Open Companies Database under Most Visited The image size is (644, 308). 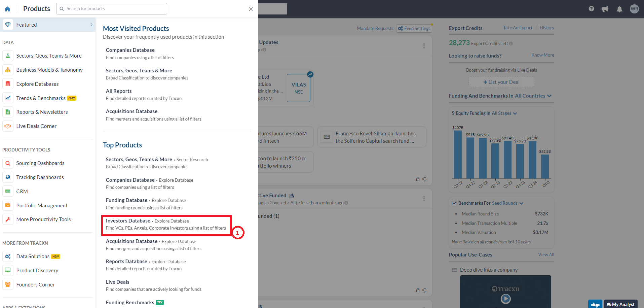[130, 50]
